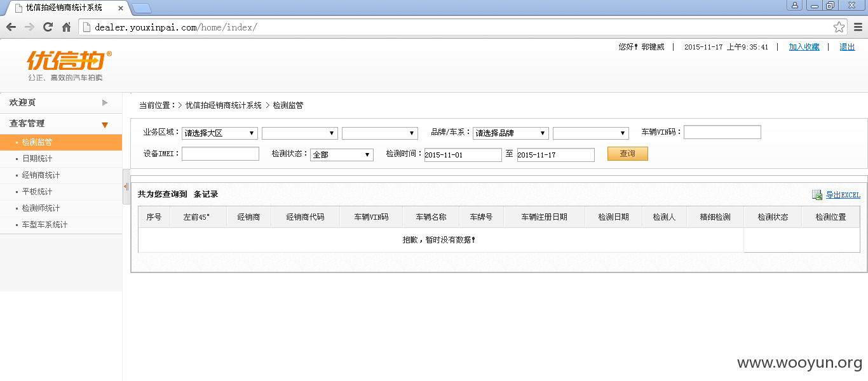Collapse the sidebar using the panel handle
This screenshot has width=868, height=381.
click(126, 187)
